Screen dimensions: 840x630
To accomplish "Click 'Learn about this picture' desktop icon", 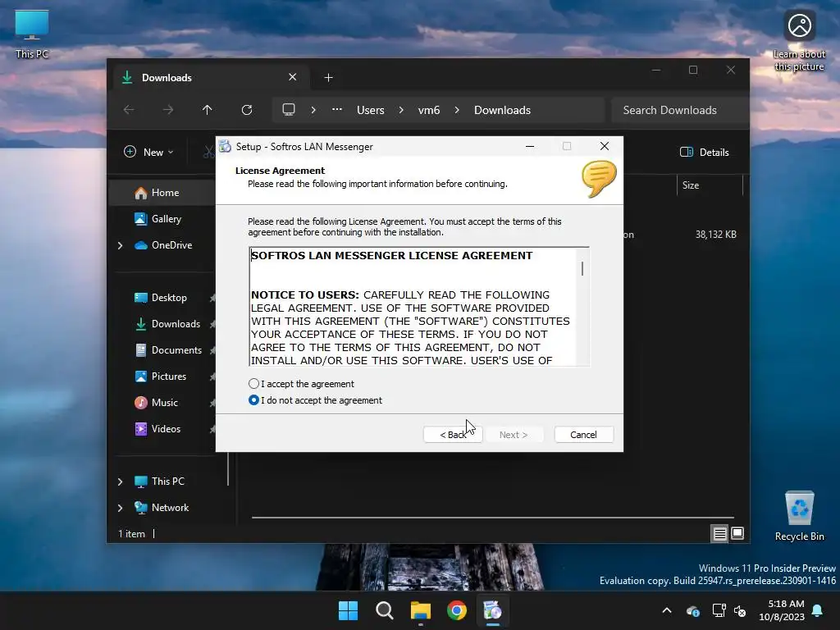I will point(799,41).
